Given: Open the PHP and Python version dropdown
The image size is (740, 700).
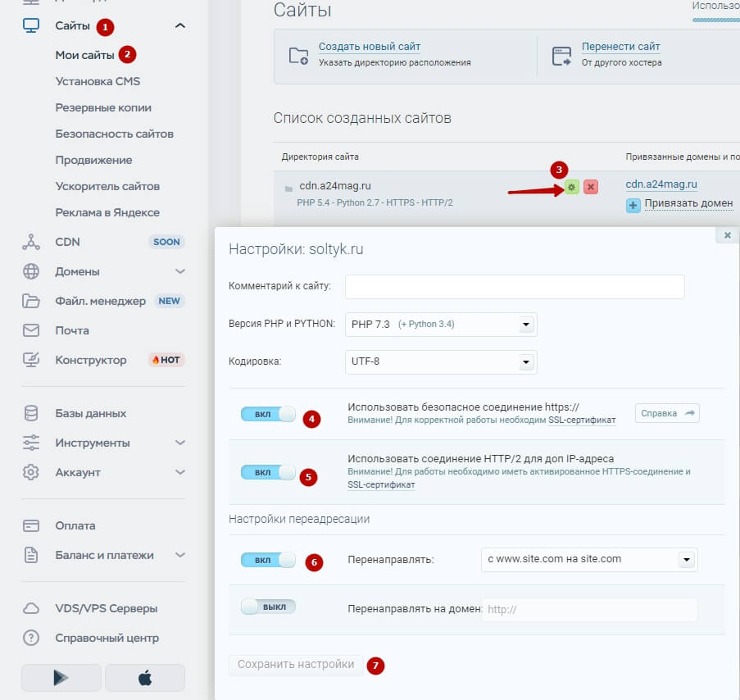Looking at the screenshot, I should tap(441, 325).
